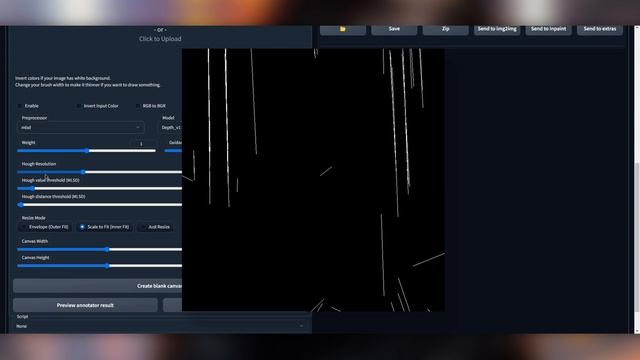The width and height of the screenshot is (640, 360).
Task: Select Scale to Fit (Inner Fit) mode
Action: click(104, 227)
